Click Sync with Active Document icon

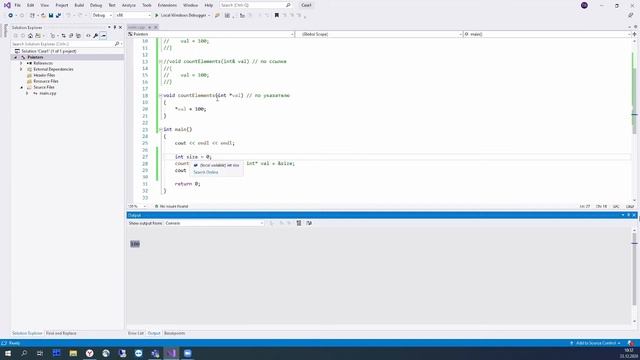(64, 36)
